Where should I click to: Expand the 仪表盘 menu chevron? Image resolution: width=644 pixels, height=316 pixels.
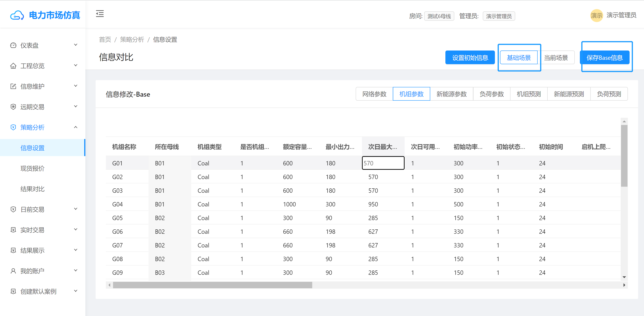click(76, 45)
